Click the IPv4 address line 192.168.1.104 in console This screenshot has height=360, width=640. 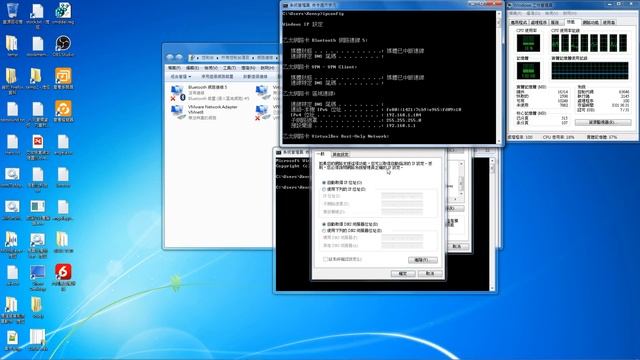[356, 115]
